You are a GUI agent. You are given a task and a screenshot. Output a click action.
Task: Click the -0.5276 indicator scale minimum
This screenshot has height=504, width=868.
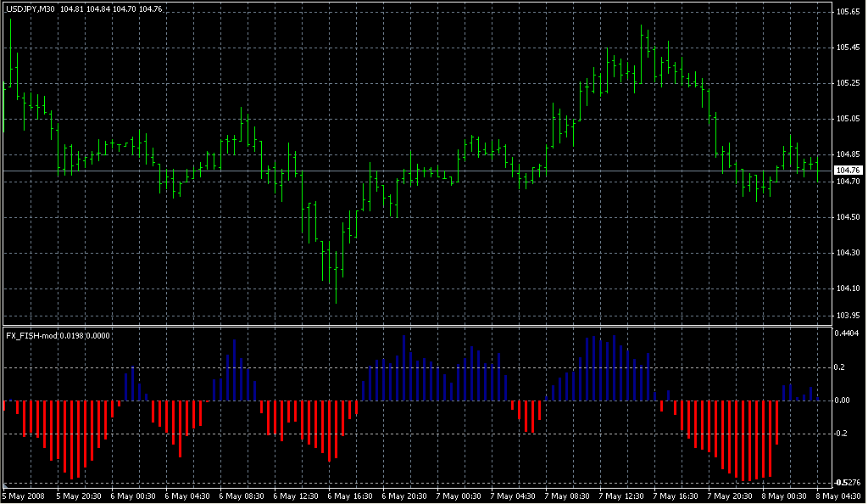[847, 483]
